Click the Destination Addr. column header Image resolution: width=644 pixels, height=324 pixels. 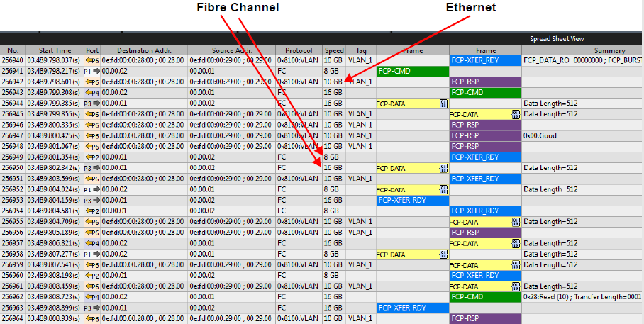click(x=144, y=50)
